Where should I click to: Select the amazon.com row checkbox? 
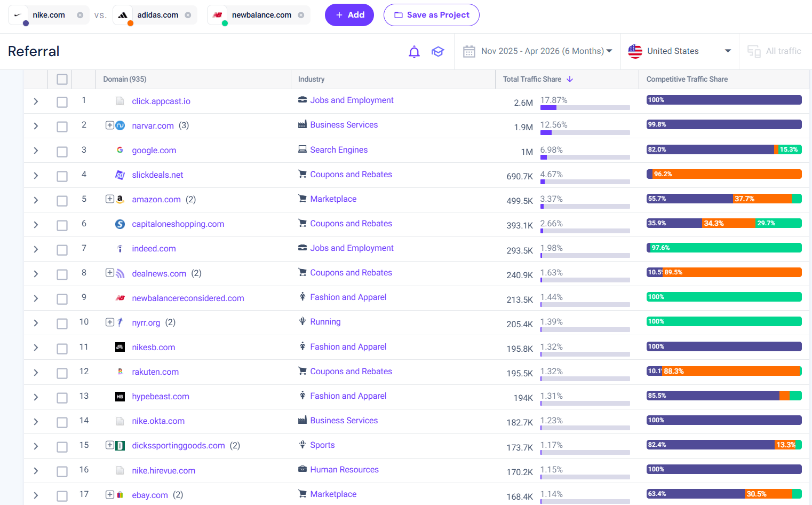click(x=62, y=201)
